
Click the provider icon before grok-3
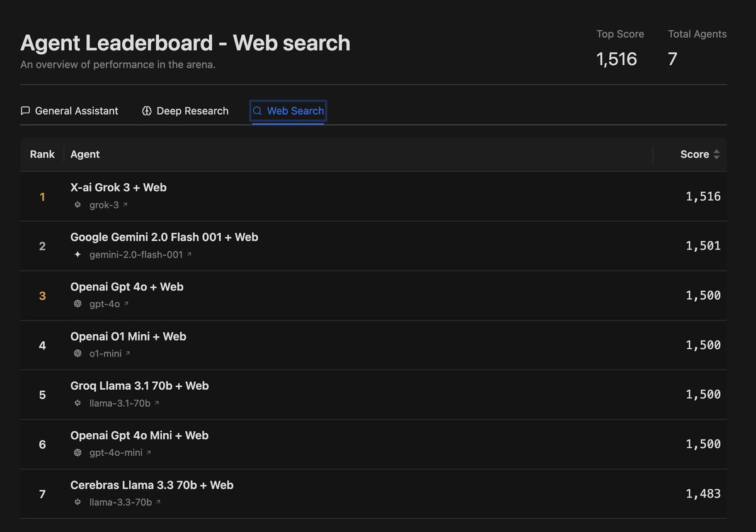(77, 205)
